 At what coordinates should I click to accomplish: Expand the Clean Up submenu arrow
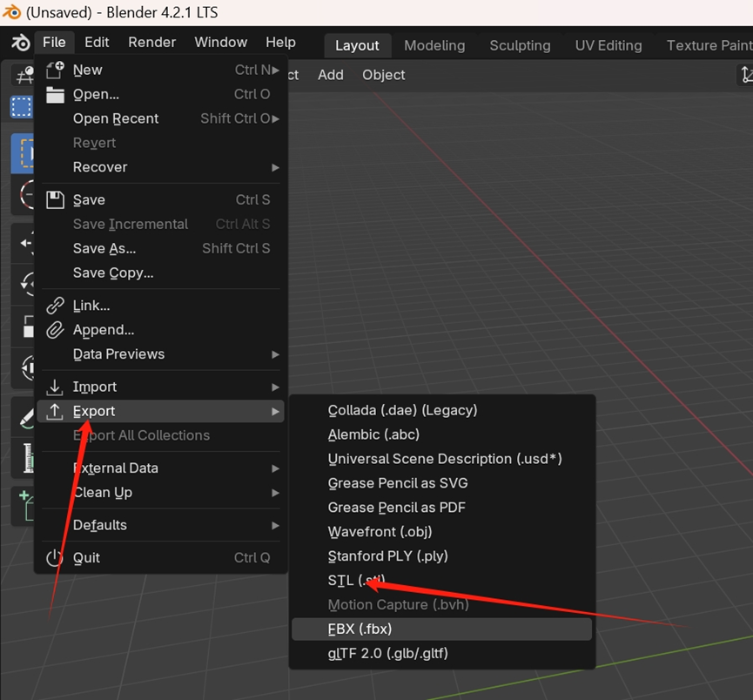tap(275, 493)
